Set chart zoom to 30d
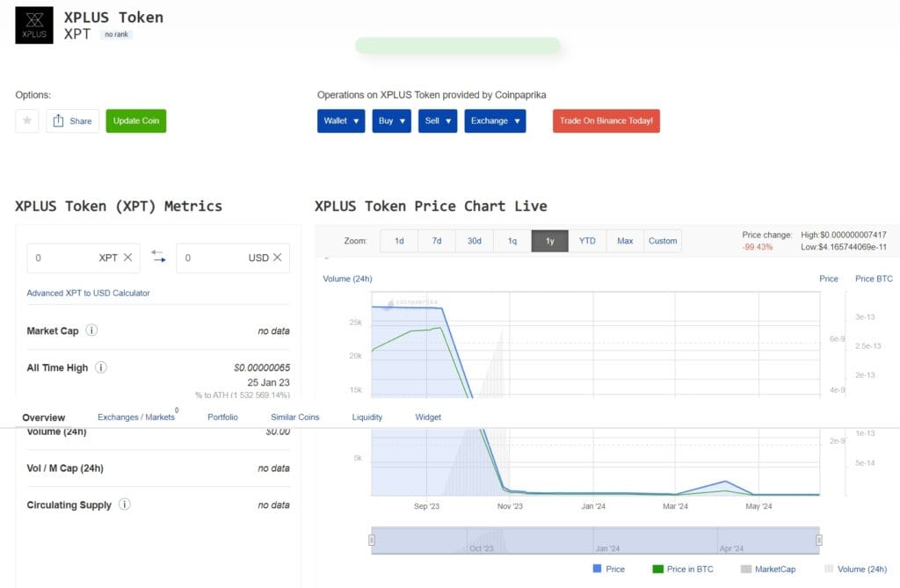Image resolution: width=900 pixels, height=588 pixels. [474, 241]
